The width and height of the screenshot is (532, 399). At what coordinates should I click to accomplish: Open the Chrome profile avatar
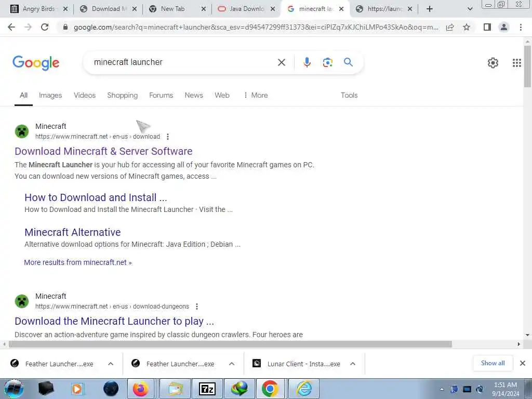click(x=504, y=27)
